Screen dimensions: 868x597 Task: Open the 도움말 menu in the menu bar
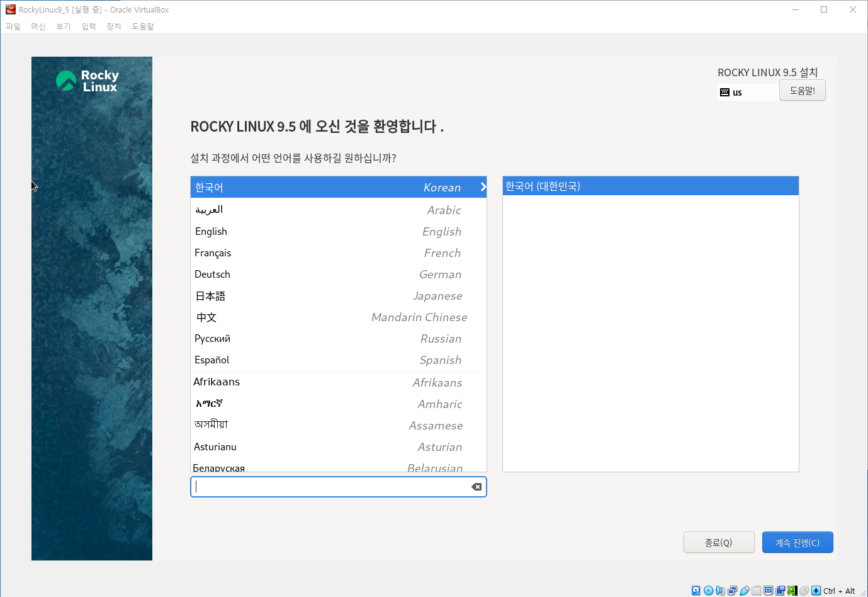click(x=143, y=26)
